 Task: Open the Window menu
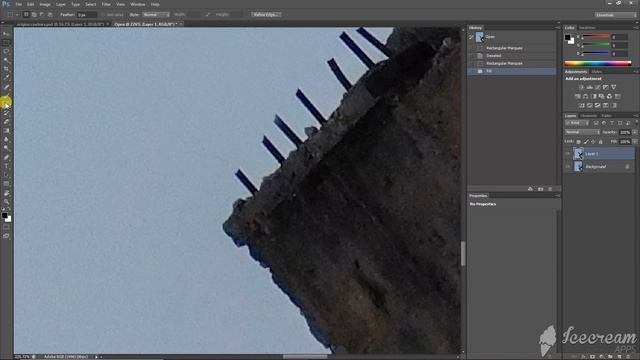point(138,4)
